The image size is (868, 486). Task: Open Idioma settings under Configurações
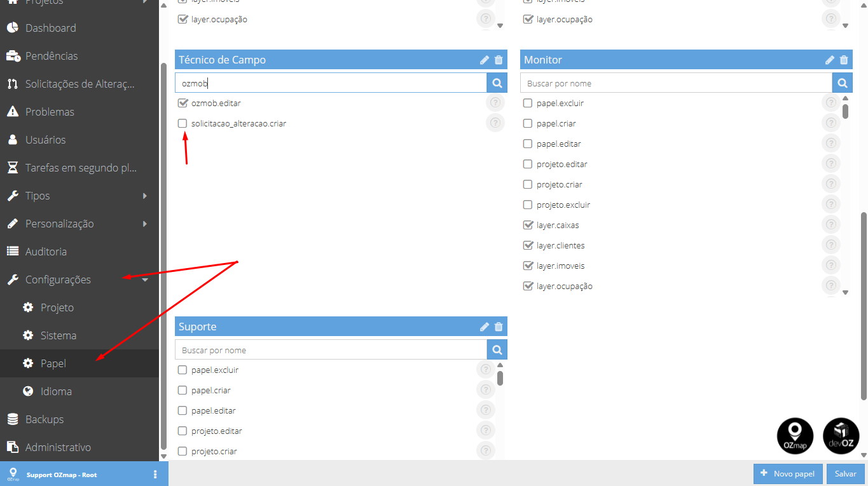pos(79,391)
